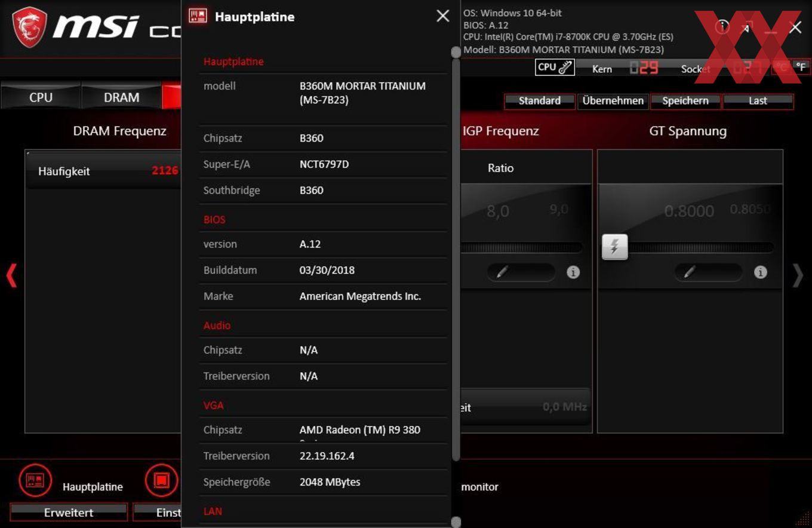Click the Kern temperature readout
Screen dimensions: 812x528
pyautogui.click(x=644, y=68)
